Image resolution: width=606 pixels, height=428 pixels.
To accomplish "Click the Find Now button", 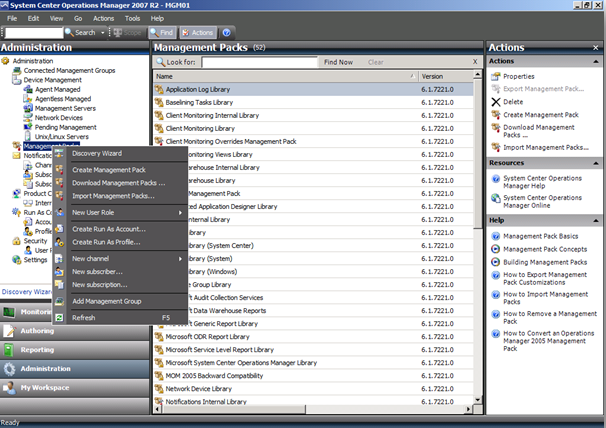I will point(338,62).
